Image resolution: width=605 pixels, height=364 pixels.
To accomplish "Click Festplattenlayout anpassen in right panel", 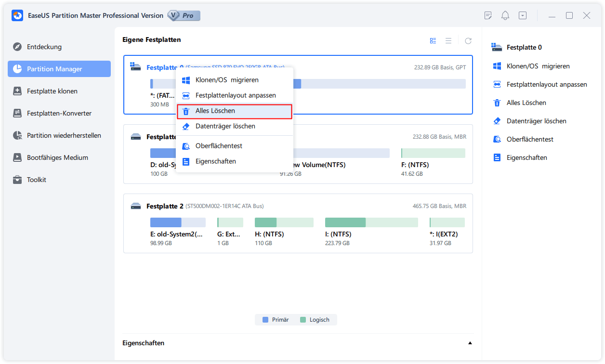I will [x=547, y=84].
